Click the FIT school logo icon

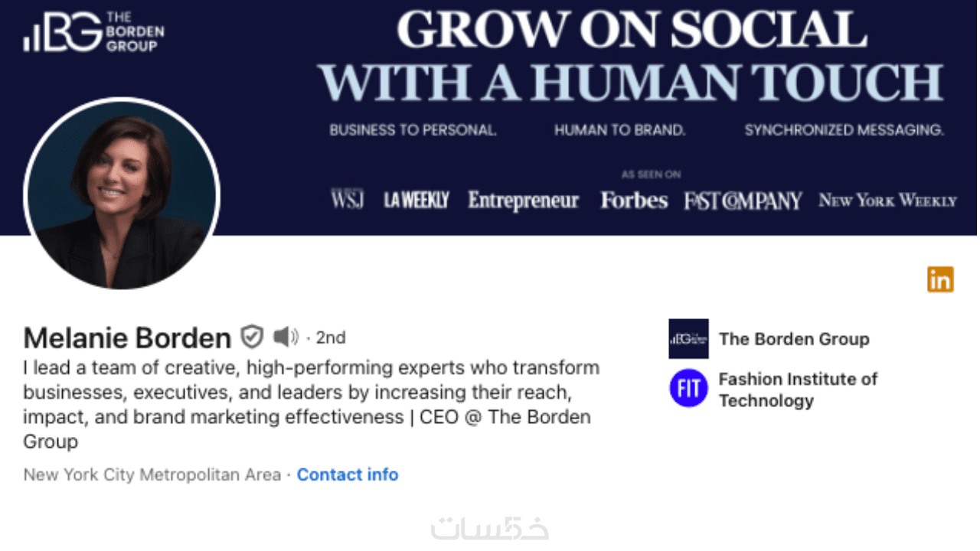tap(688, 388)
